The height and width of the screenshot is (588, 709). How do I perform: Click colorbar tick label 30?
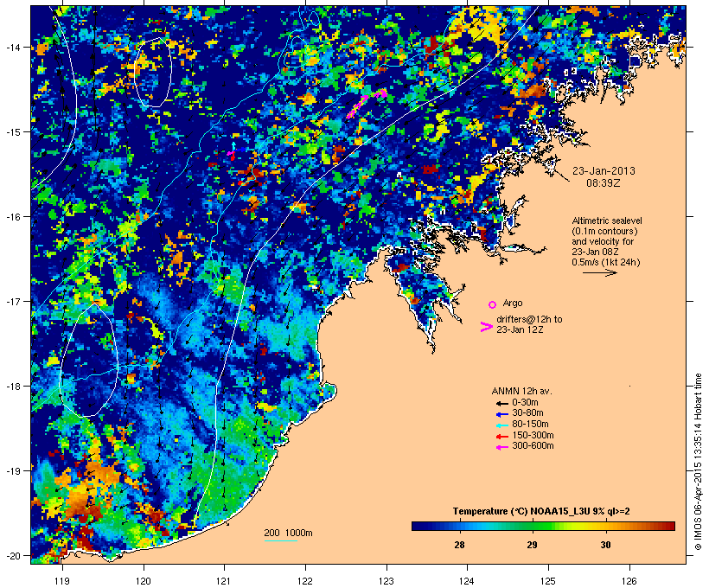606,545
